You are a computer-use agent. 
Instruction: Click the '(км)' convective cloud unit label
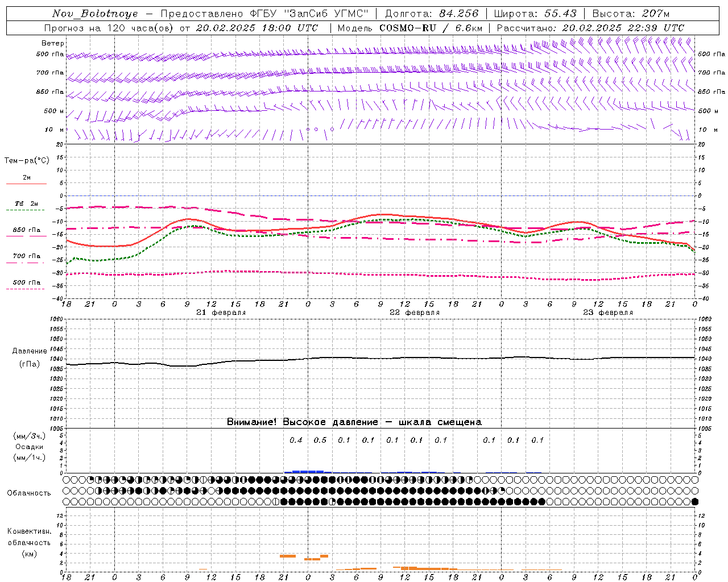click(30, 554)
